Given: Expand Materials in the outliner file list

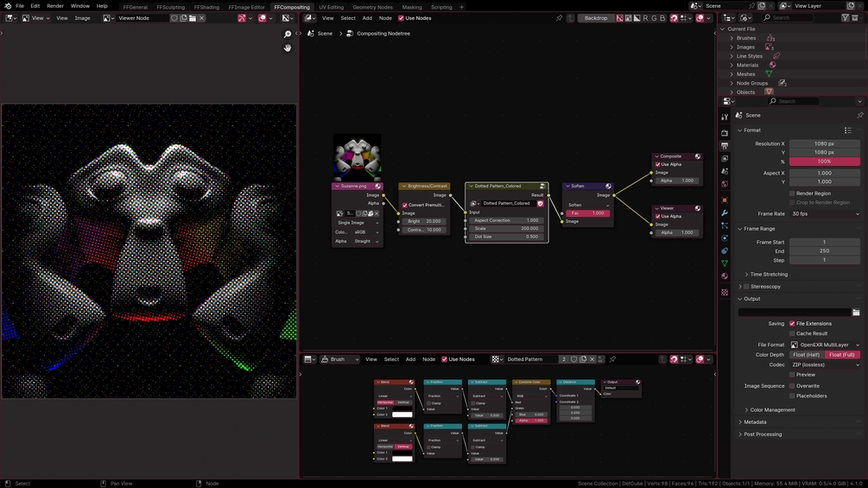Looking at the screenshot, I should (732, 66).
